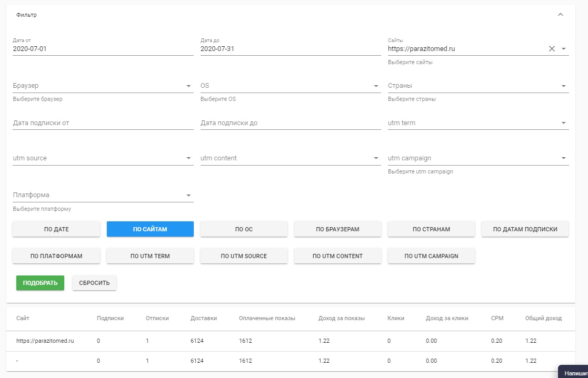The image size is (588, 378).
Task: Group report ПО БРАУЗЕРАМ
Action: coord(337,229)
